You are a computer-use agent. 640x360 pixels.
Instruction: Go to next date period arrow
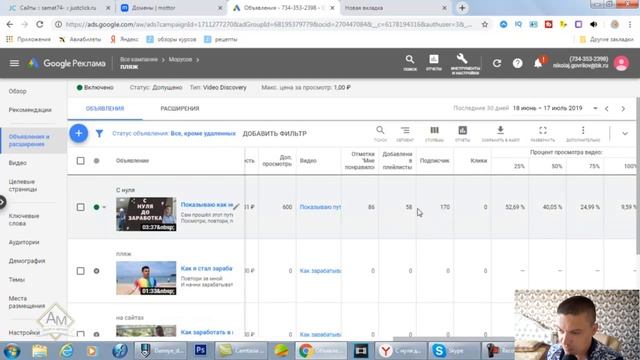click(623, 109)
